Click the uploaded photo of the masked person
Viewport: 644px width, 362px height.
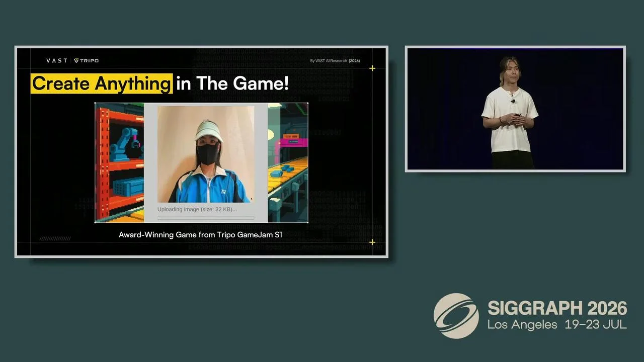point(206,154)
